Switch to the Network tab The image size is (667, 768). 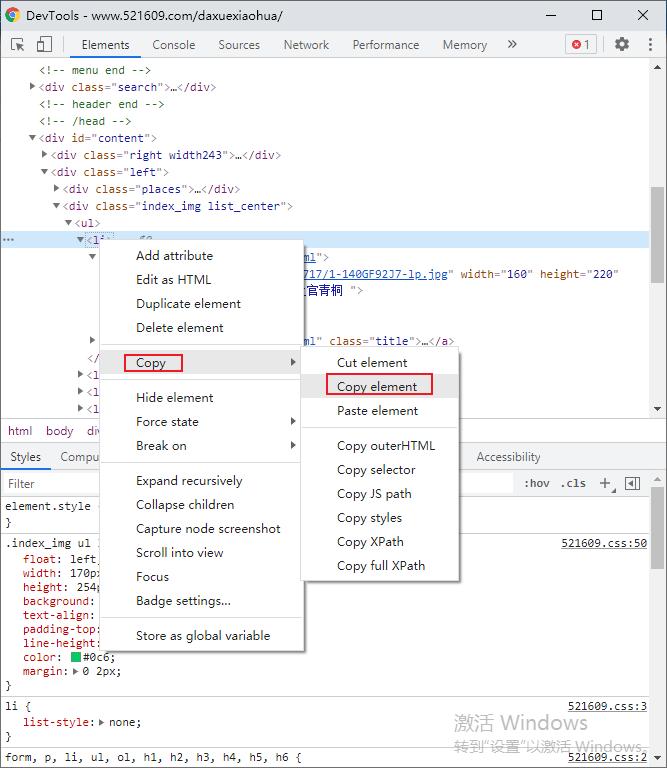306,45
